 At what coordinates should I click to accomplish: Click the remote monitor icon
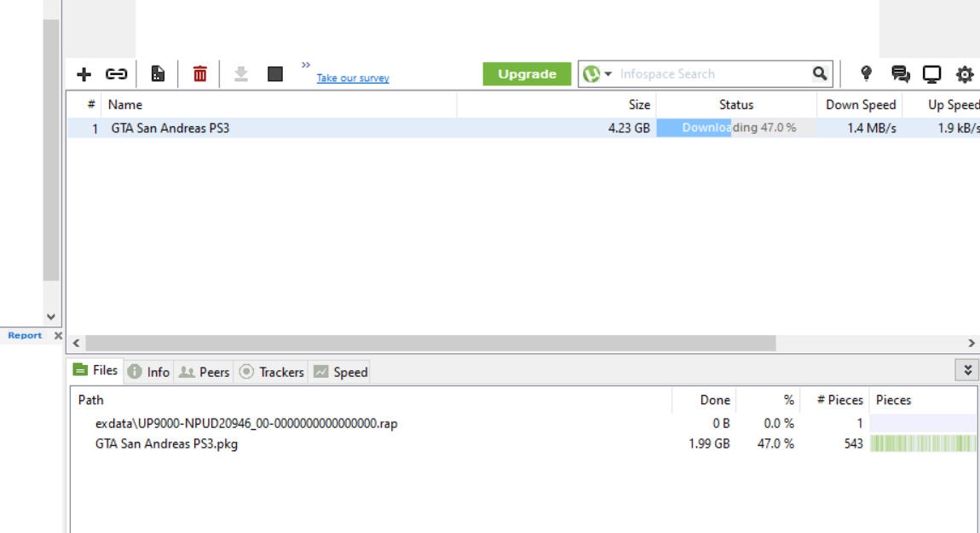tap(932, 74)
